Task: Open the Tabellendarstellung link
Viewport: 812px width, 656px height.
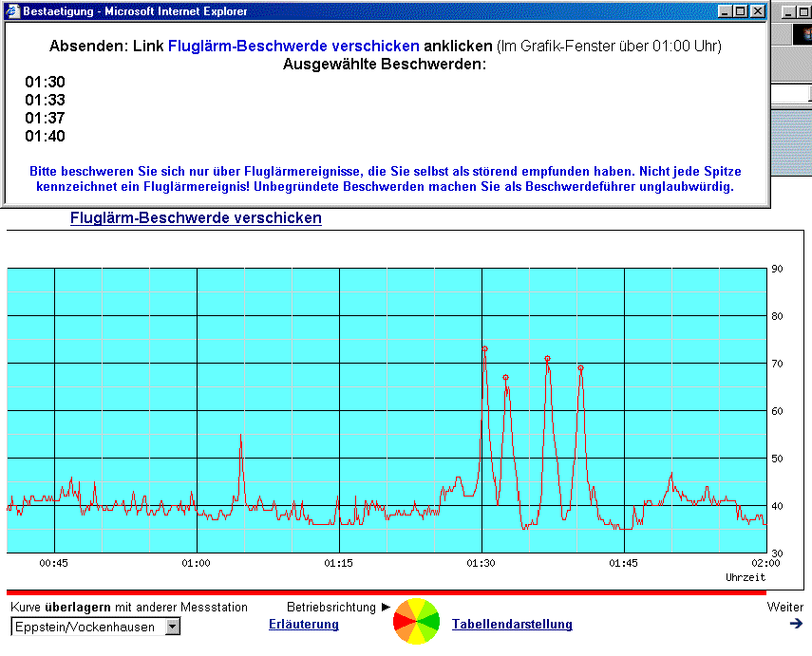Action: click(512, 625)
